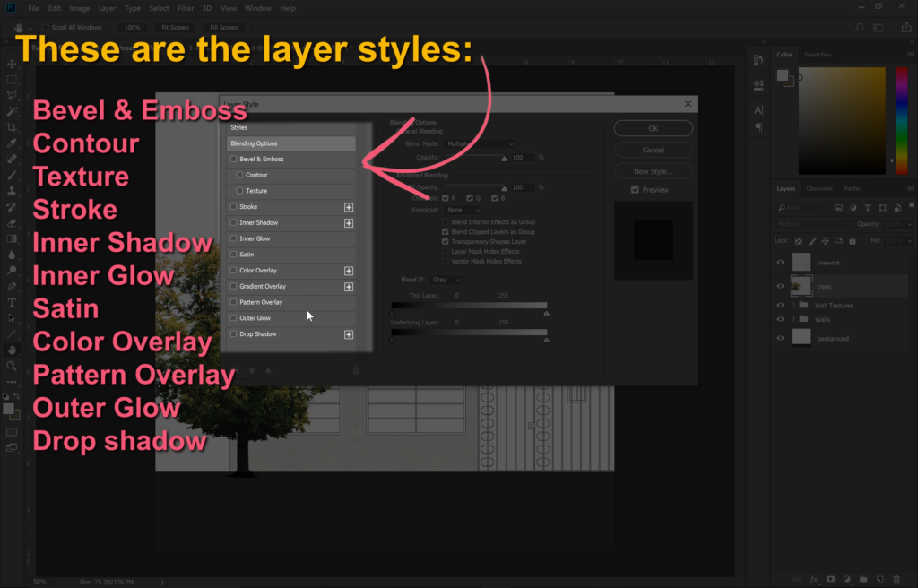This screenshot has height=588, width=918.
Task: Switch to the Channels tab
Action: [x=818, y=189]
